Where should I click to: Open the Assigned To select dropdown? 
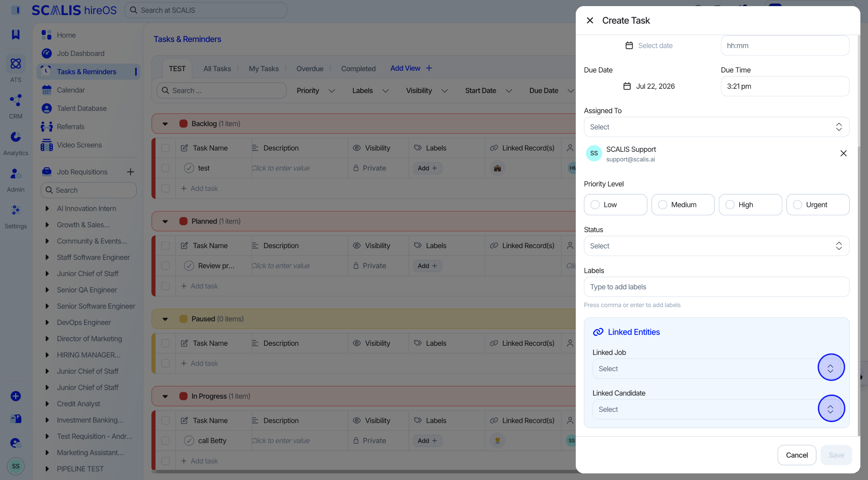coord(716,127)
